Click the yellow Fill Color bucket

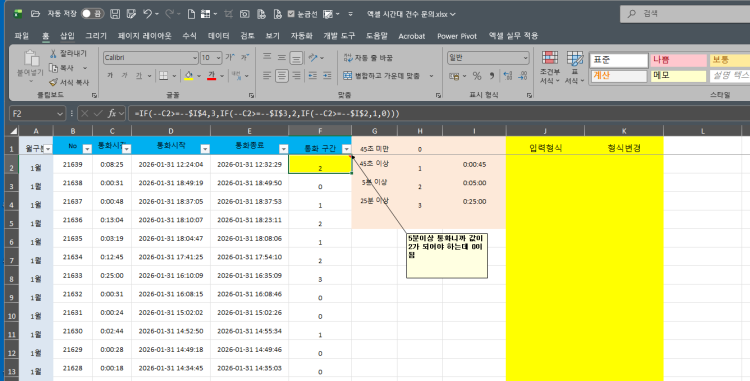click(188, 76)
